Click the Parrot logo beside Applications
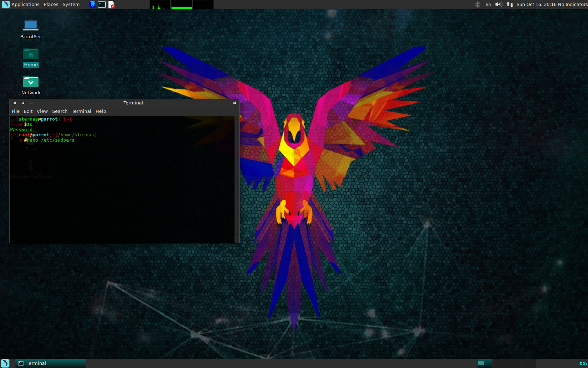This screenshot has width=588, height=368. click(6, 4)
